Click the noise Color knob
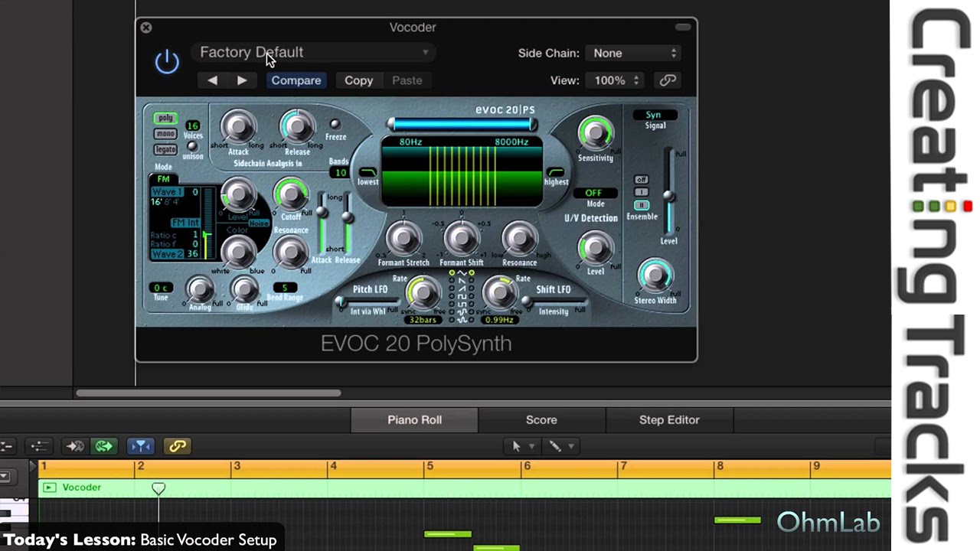Image resolution: width=980 pixels, height=551 pixels. [x=239, y=251]
